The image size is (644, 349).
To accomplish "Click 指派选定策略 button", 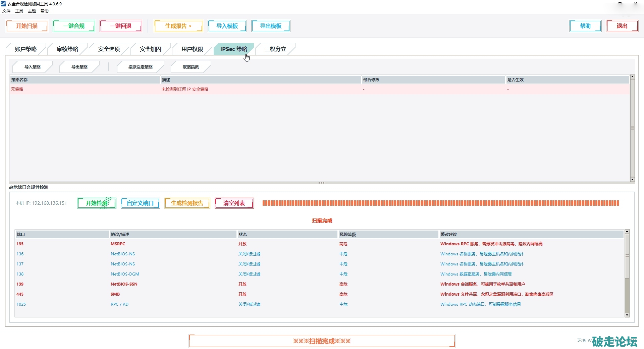I will (x=140, y=67).
